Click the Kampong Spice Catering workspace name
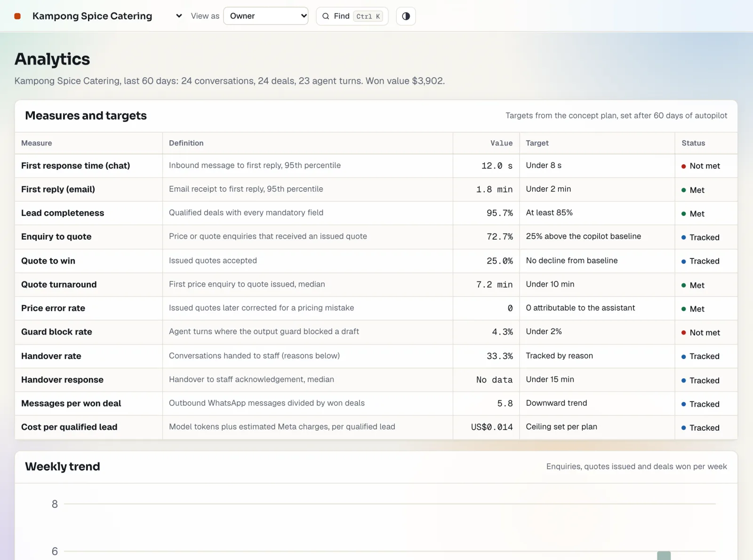Image resolution: width=753 pixels, height=560 pixels. tap(92, 16)
